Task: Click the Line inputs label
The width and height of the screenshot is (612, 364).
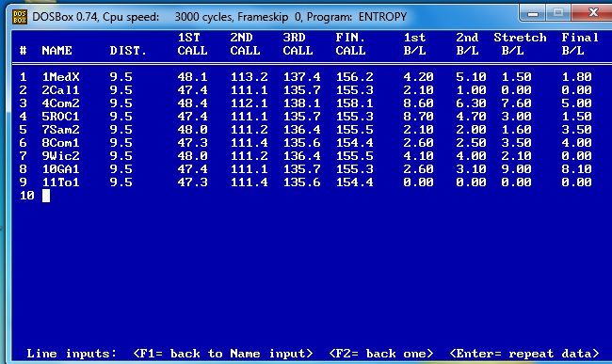Action: tap(72, 354)
